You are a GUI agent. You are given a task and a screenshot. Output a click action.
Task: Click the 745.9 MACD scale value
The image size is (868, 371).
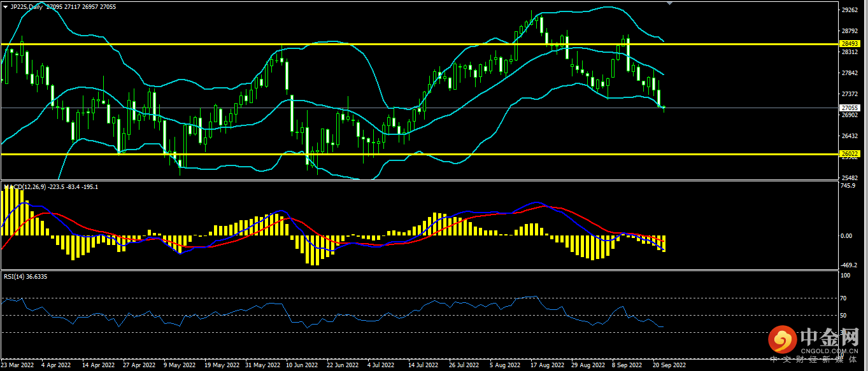tap(848, 186)
